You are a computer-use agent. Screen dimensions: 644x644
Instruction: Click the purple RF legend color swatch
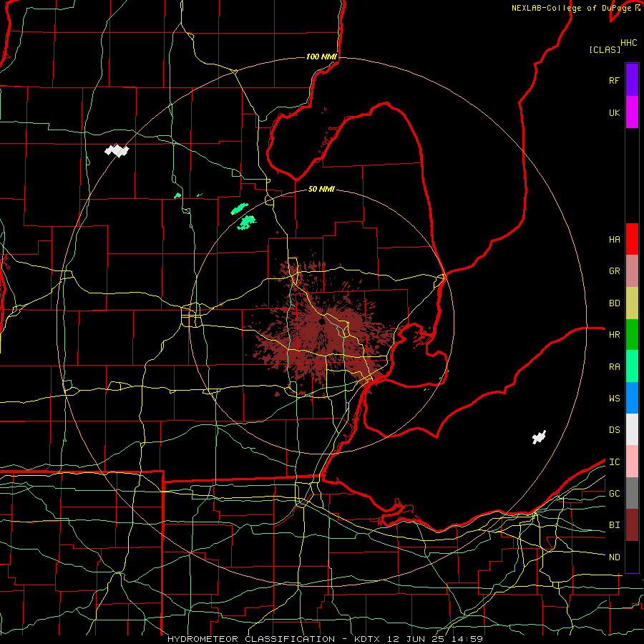[x=632, y=80]
